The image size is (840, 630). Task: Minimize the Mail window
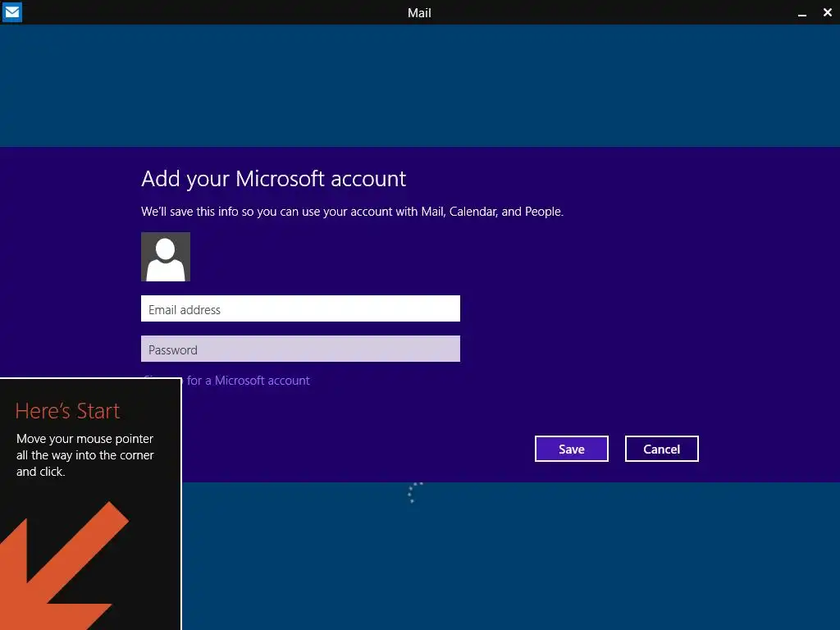[x=802, y=13]
